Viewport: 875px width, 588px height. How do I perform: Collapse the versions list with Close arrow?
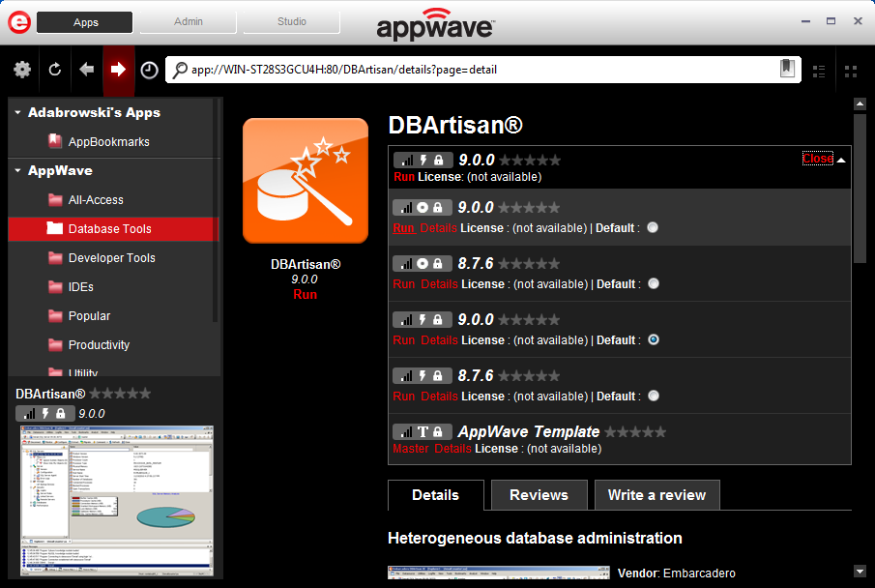tap(841, 160)
